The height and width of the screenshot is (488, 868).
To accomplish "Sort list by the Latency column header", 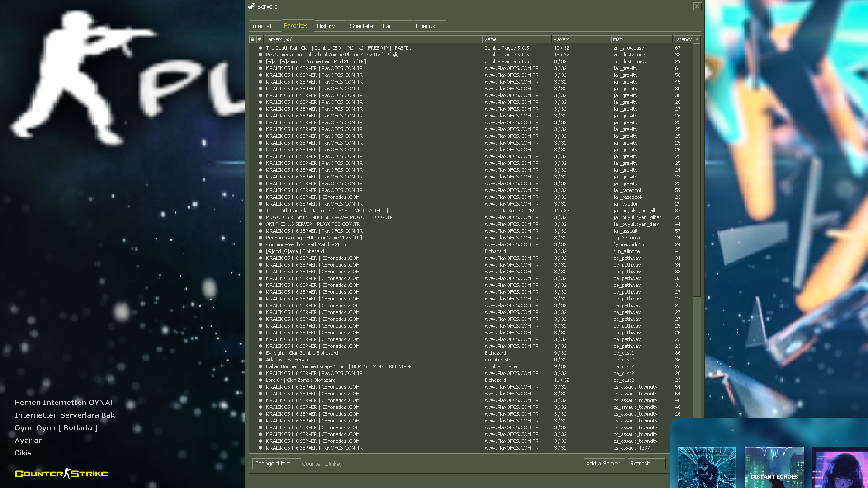I will tap(683, 39).
